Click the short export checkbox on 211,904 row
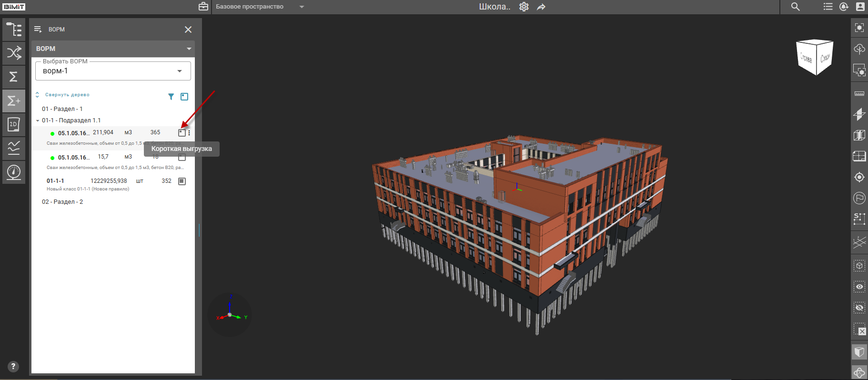868x380 pixels. [182, 133]
